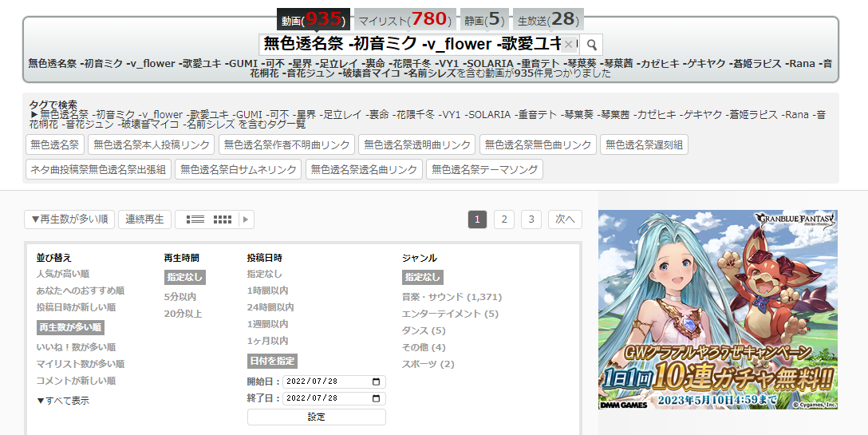Switch to list view icon
The image size is (868, 435).
[195, 219]
